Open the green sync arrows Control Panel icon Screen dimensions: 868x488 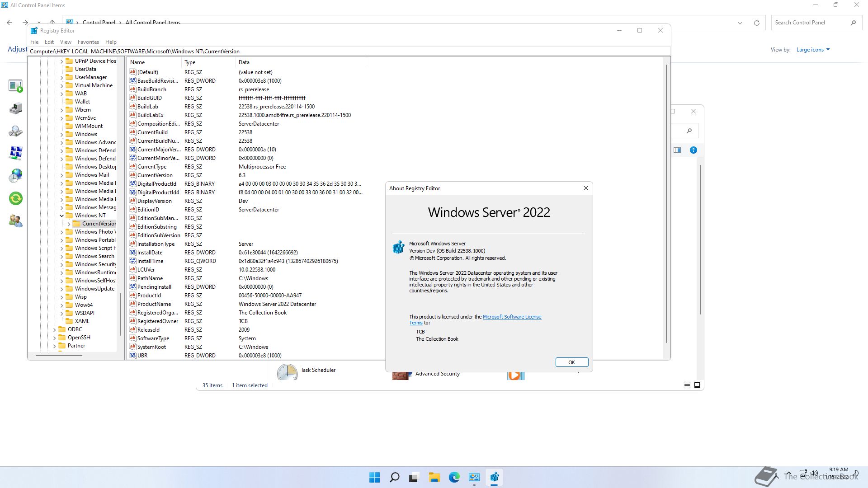[16, 198]
